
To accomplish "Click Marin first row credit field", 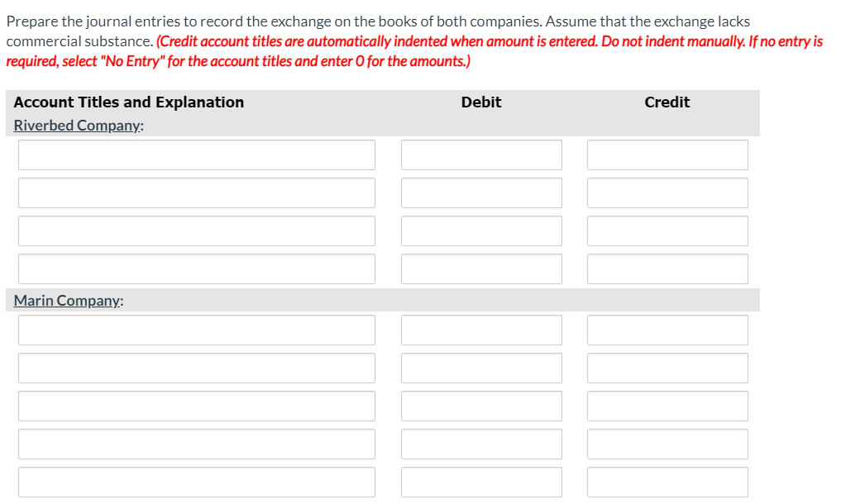I will click(x=667, y=330).
